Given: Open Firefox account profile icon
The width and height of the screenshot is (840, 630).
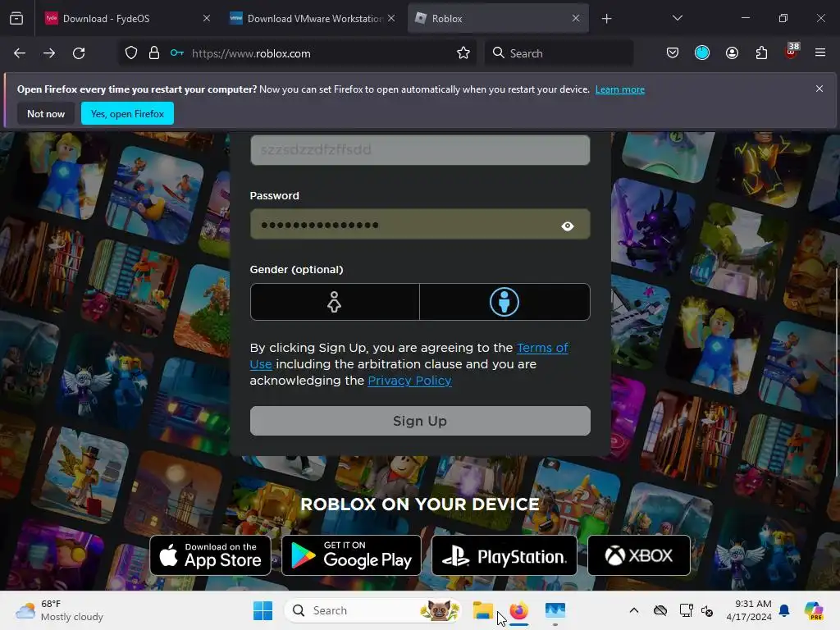Looking at the screenshot, I should [x=732, y=52].
